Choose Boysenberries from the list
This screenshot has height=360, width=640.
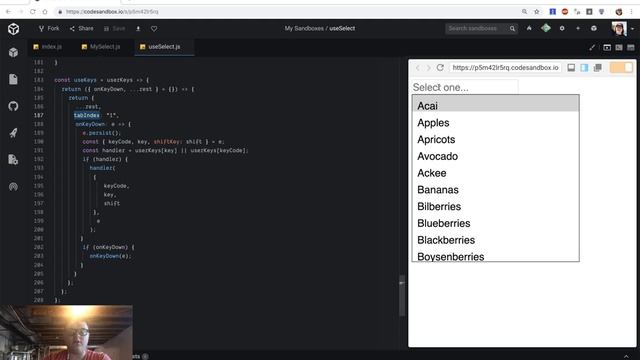pos(496,256)
